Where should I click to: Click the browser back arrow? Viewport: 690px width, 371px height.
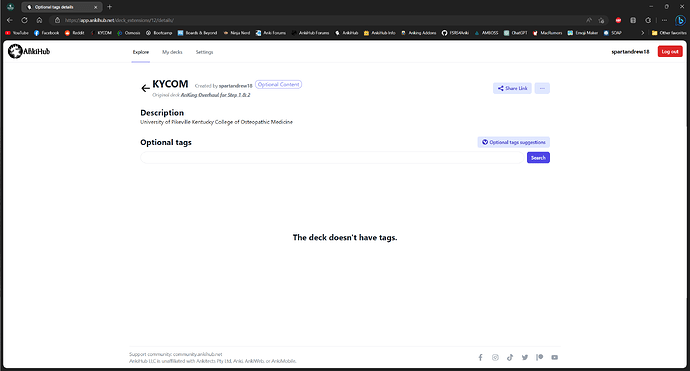point(10,20)
